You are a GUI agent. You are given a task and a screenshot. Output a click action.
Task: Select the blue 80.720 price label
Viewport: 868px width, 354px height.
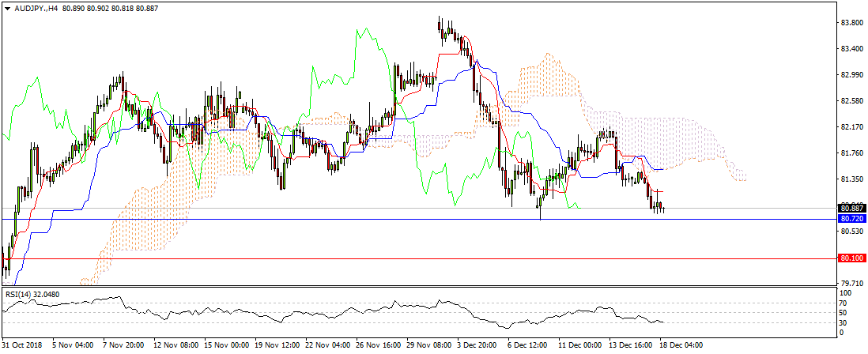click(851, 218)
